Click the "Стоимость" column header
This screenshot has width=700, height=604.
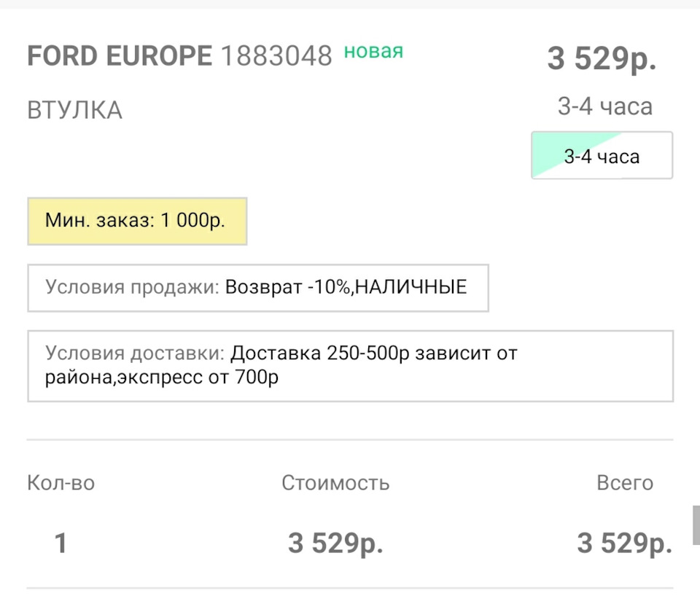[335, 482]
